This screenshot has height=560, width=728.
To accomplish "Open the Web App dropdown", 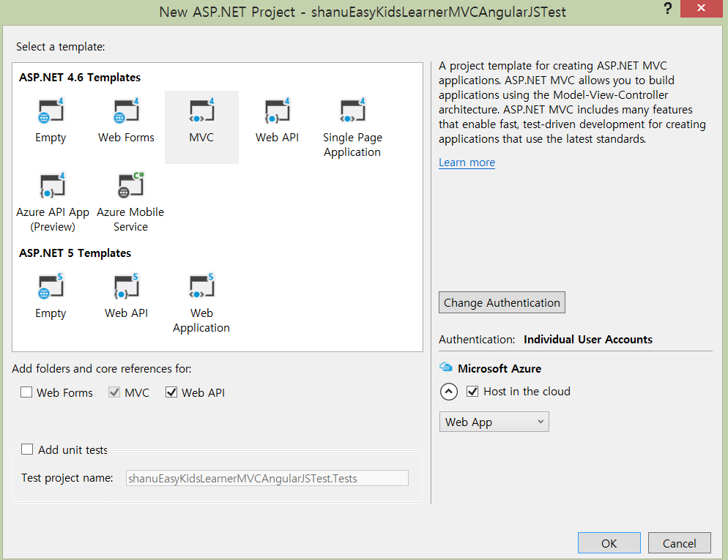I will (x=494, y=422).
